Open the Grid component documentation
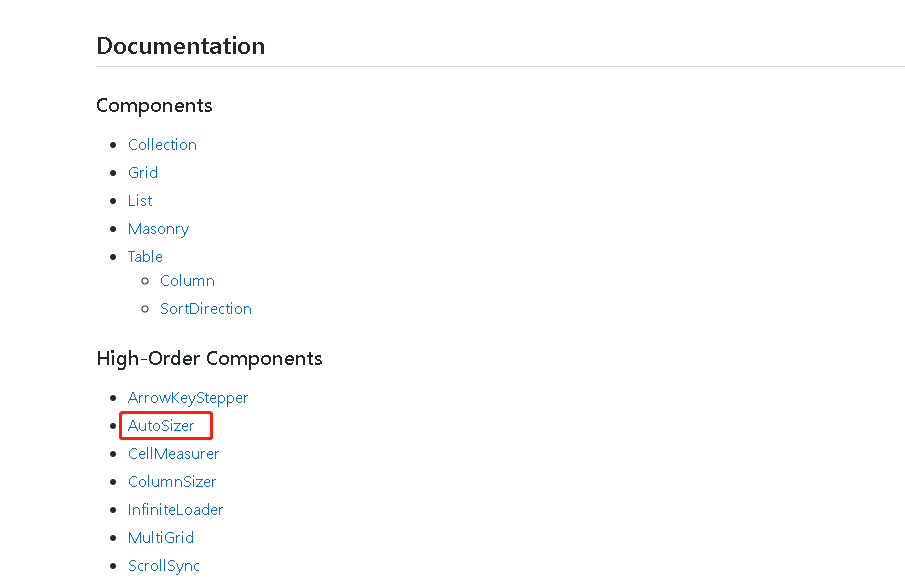Image resolution: width=905 pixels, height=582 pixels. [x=143, y=172]
